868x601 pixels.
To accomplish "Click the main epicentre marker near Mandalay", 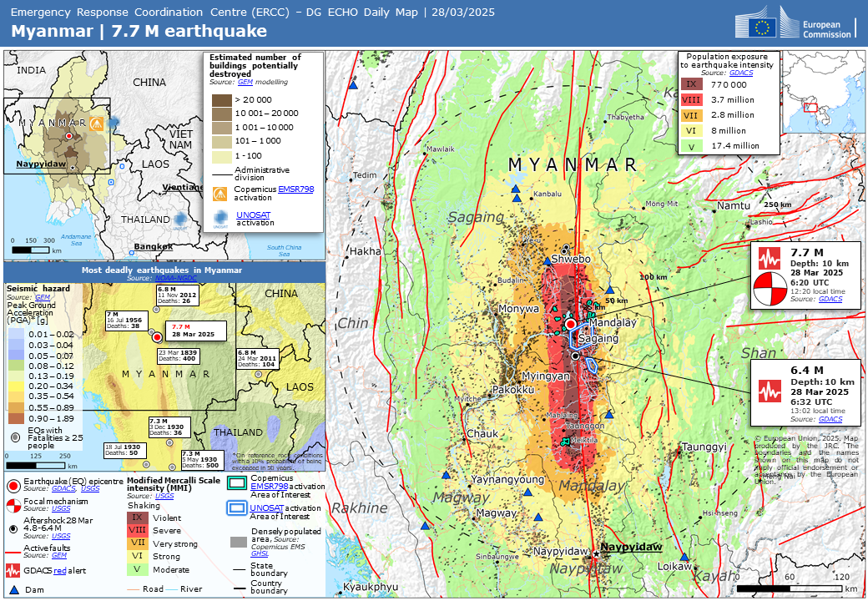I will [570, 324].
